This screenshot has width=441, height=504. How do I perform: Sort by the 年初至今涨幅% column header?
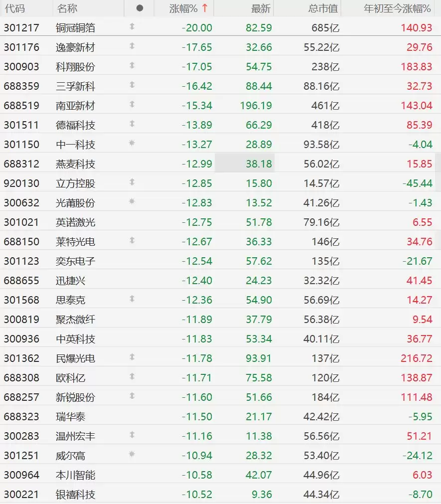coord(397,8)
